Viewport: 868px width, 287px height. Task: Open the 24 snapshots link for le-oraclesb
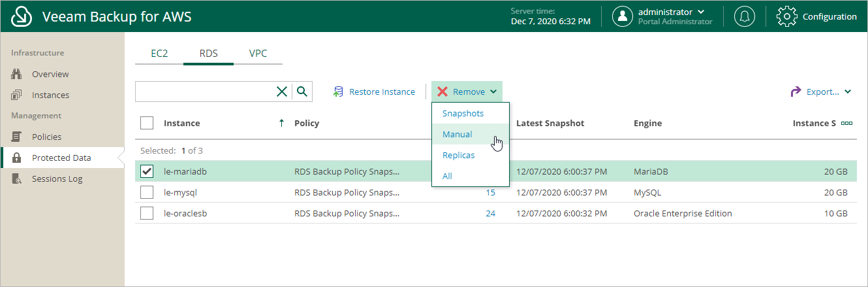tap(490, 213)
